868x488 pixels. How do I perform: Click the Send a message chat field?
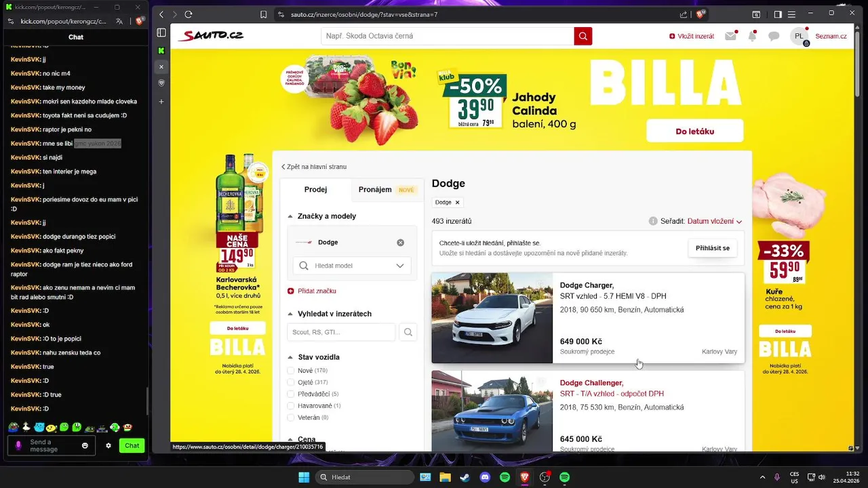[51, 445]
